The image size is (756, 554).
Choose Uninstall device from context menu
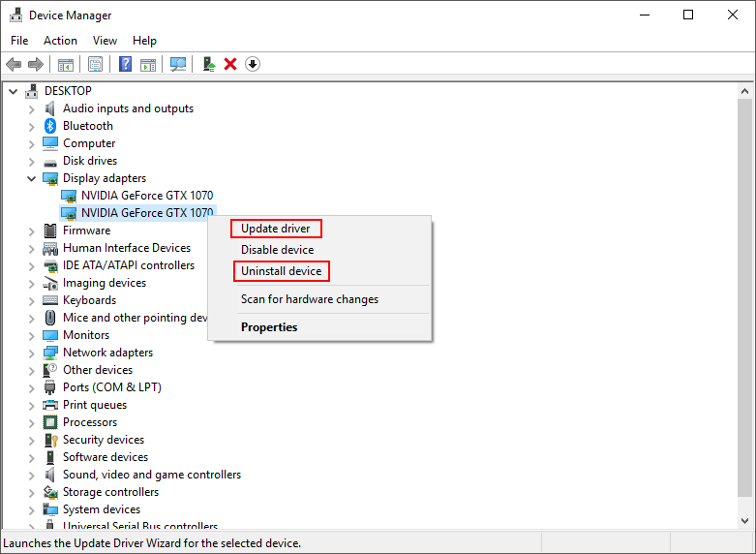tap(320, 271)
